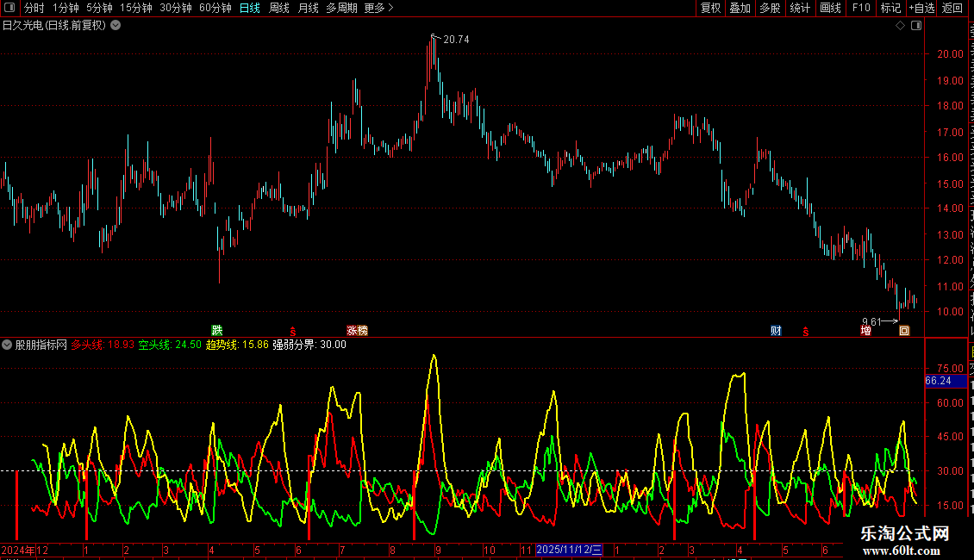974x560 pixels.
Task: Click the yellow 趋势线: 15.86 label
Action: tap(237, 345)
